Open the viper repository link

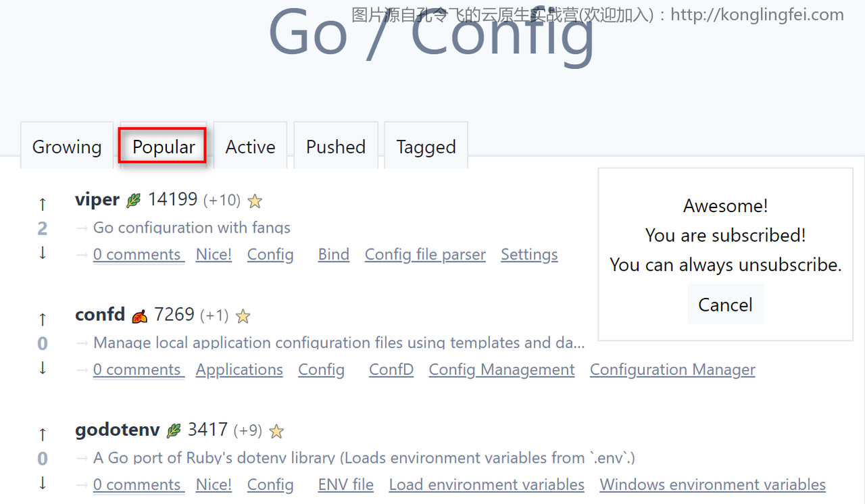[97, 199]
